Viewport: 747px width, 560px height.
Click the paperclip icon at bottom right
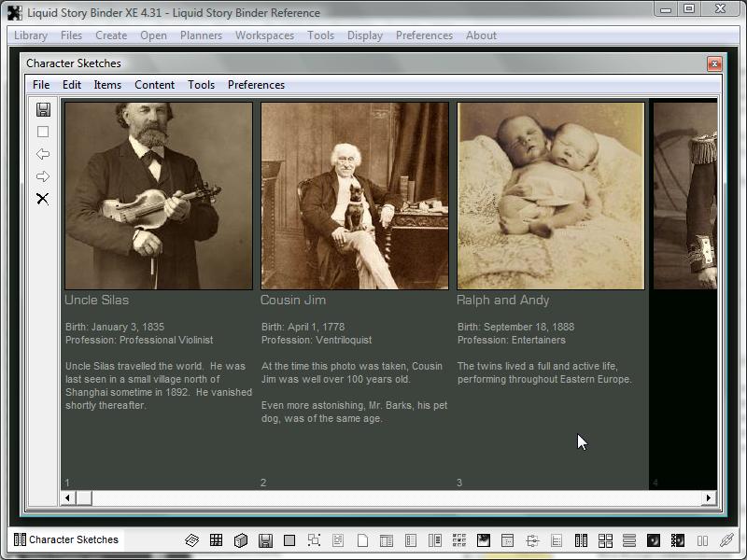click(726, 540)
